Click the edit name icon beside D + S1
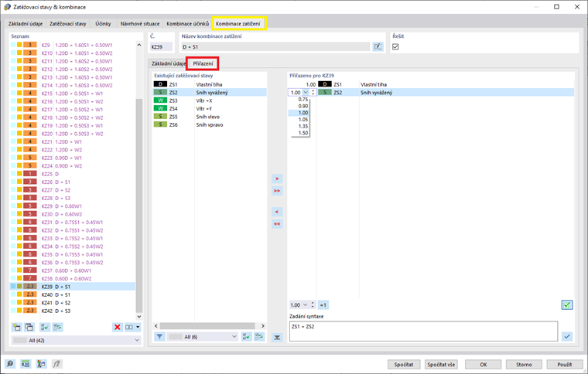Image resolution: width=588 pixels, height=374 pixels. (378, 47)
